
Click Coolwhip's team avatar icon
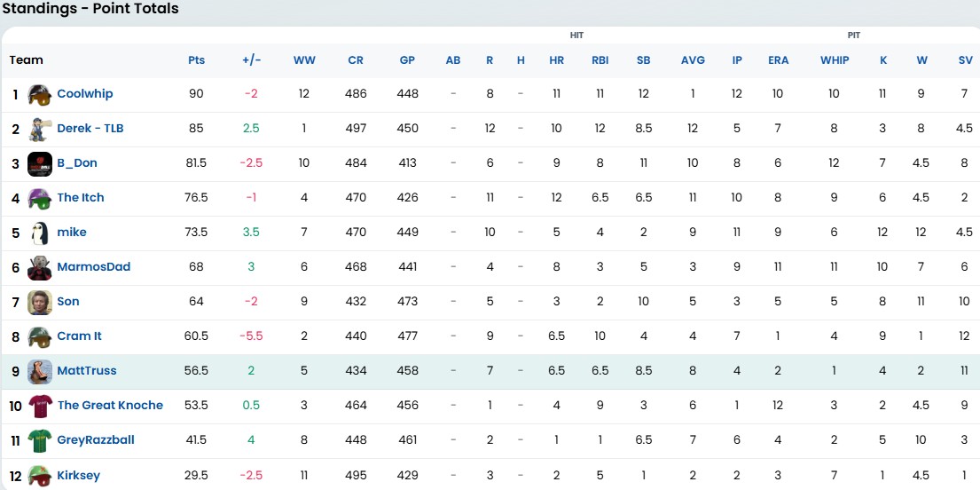click(x=39, y=94)
